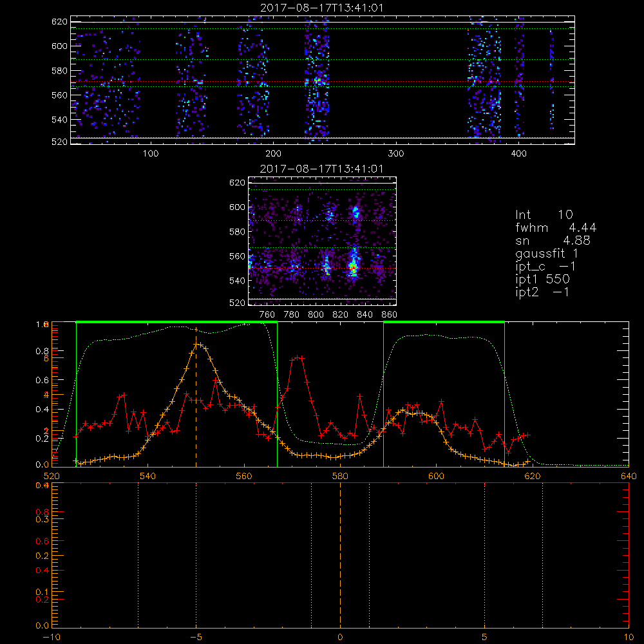Screen dimensions: 644x644
Task: Select the 'ipt1 550' parameter line
Action: (x=542, y=279)
